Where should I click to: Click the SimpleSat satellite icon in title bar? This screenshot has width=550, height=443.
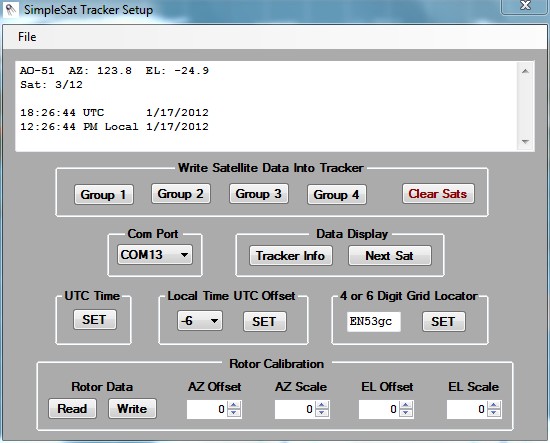pyautogui.click(x=11, y=10)
